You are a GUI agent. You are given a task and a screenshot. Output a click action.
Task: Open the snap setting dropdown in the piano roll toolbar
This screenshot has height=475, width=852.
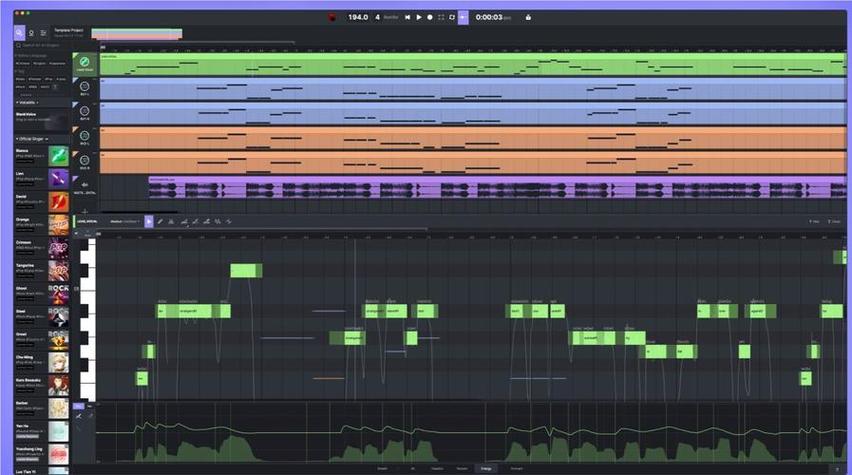pos(124,221)
